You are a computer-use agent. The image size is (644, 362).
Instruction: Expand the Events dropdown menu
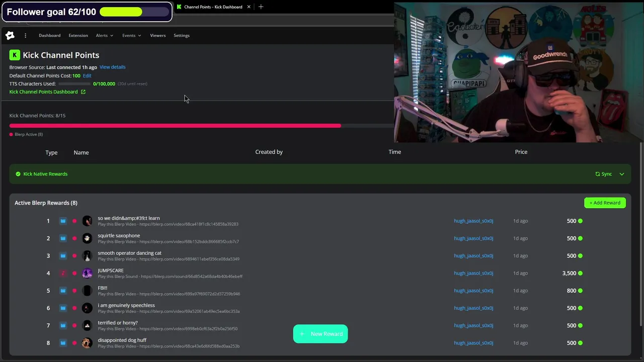click(x=131, y=35)
